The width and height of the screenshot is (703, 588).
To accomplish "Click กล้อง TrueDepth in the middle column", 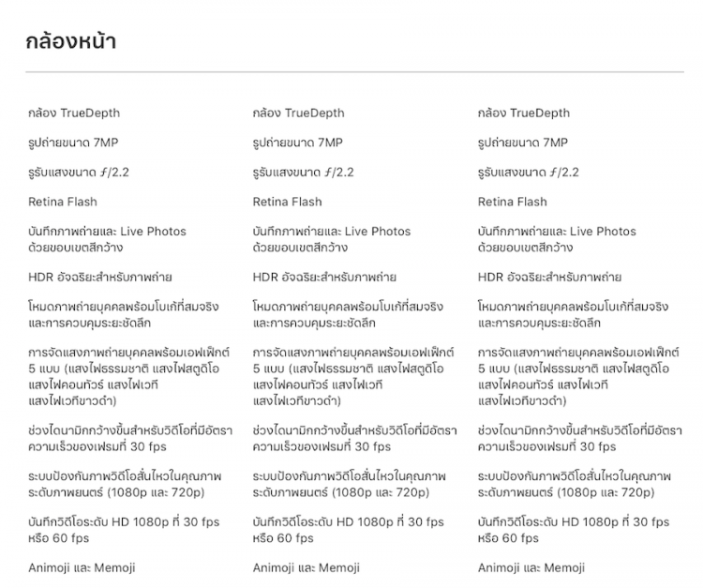I will coord(298,113).
